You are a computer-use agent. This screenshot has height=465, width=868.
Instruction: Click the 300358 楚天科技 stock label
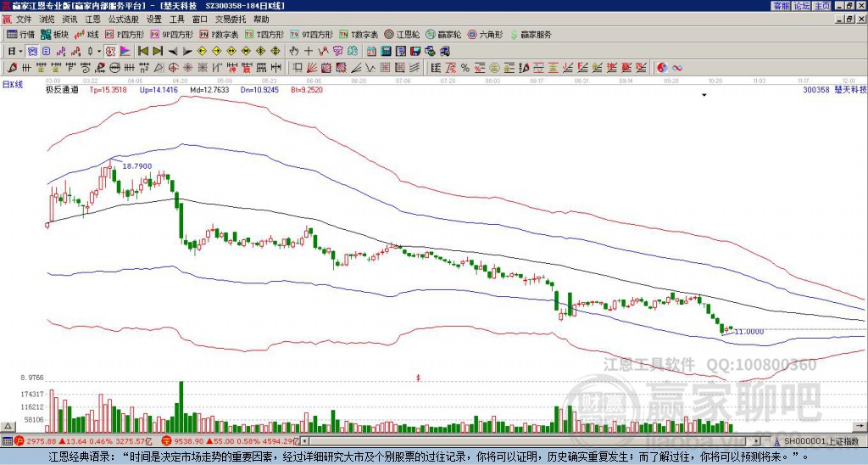tap(835, 90)
